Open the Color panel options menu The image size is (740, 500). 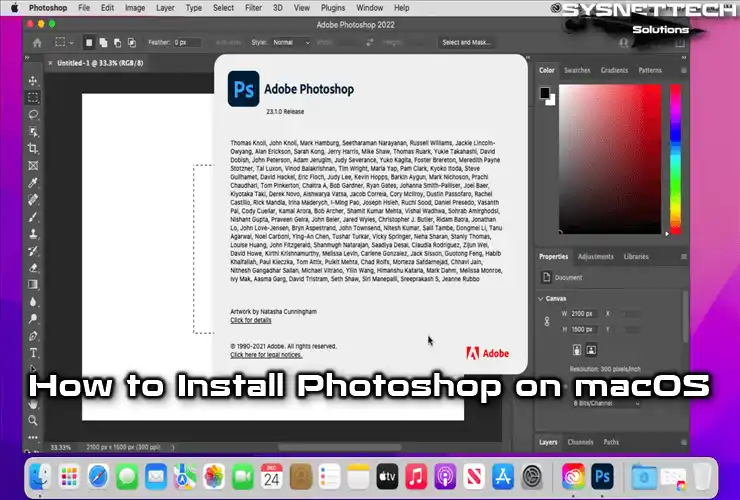683,70
